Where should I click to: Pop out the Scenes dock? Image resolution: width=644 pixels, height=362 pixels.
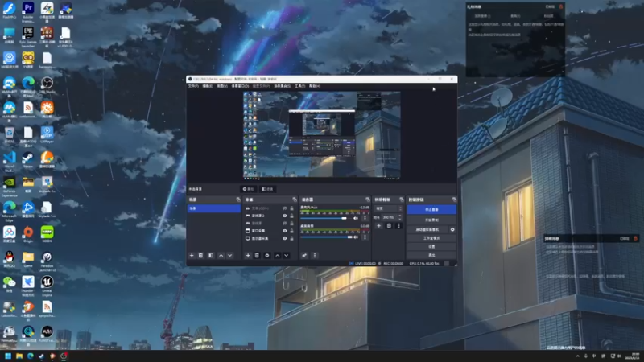237,200
